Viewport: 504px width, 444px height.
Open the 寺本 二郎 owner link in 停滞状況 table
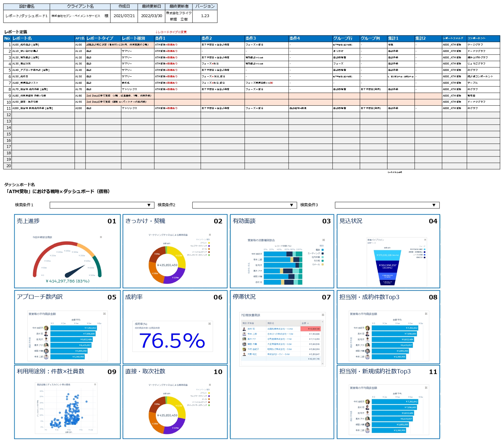tap(252, 334)
